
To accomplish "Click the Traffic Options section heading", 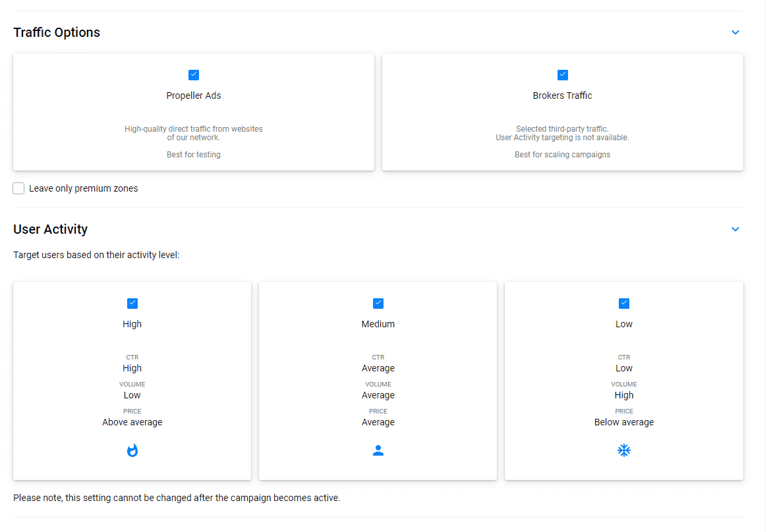I will [57, 32].
